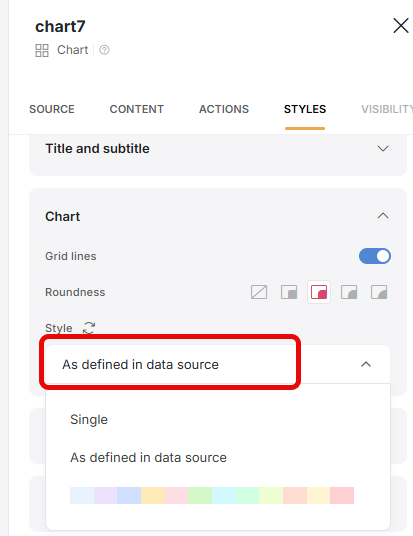This screenshot has width=413, height=536.
Task: Collapse the Chart section chevron
Action: [x=383, y=216]
